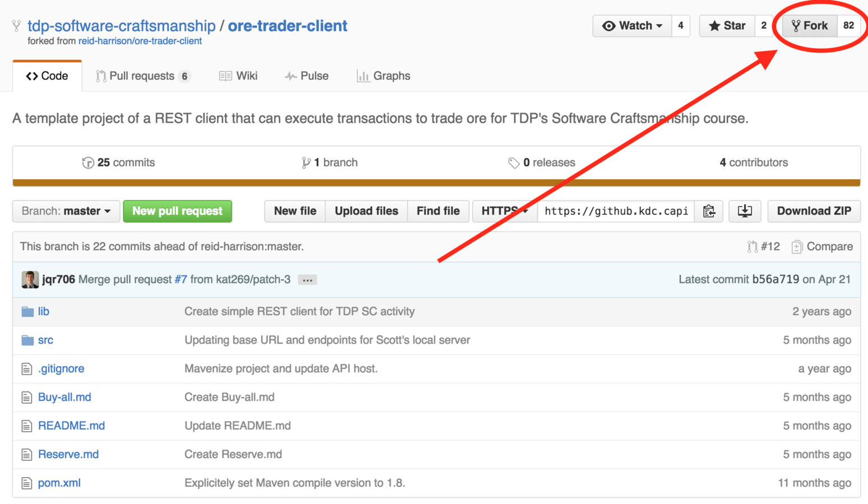The width and height of the screenshot is (868, 504).
Task: Go to reid-harrison/ore-trader-client parent repo
Action: (x=140, y=41)
